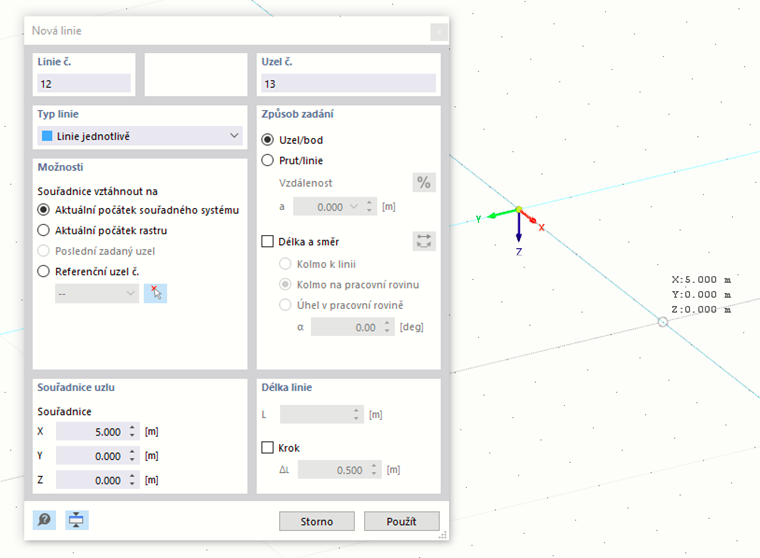Select Kolmo na pracovní rovinu option
Screen dimensions: 760x558
coord(285,285)
